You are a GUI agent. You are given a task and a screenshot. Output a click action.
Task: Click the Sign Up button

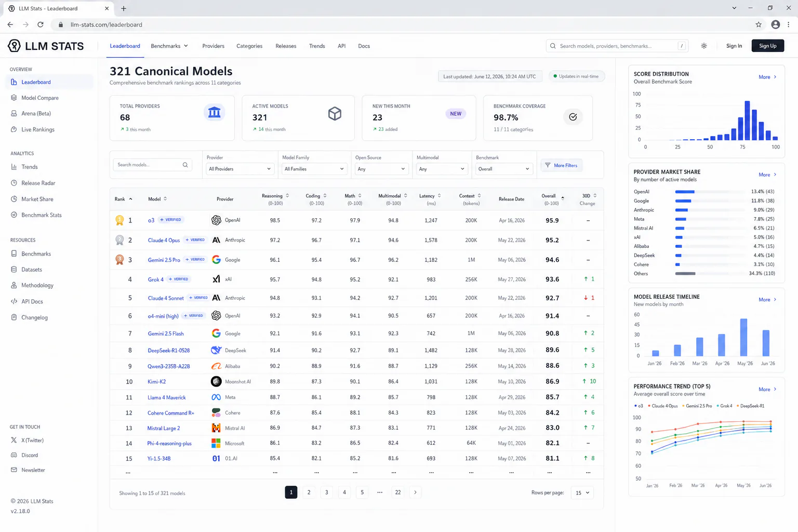point(768,46)
